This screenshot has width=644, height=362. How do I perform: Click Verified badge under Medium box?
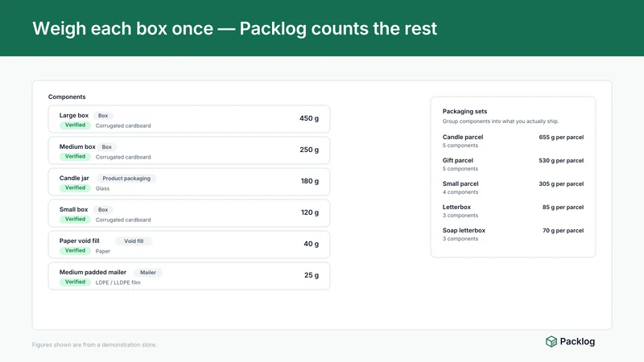pyautogui.click(x=75, y=156)
